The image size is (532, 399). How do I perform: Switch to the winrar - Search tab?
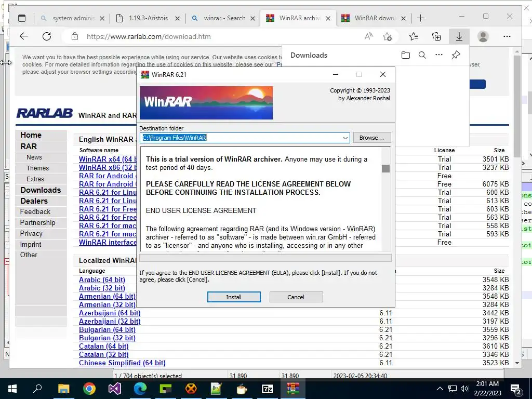tap(224, 18)
